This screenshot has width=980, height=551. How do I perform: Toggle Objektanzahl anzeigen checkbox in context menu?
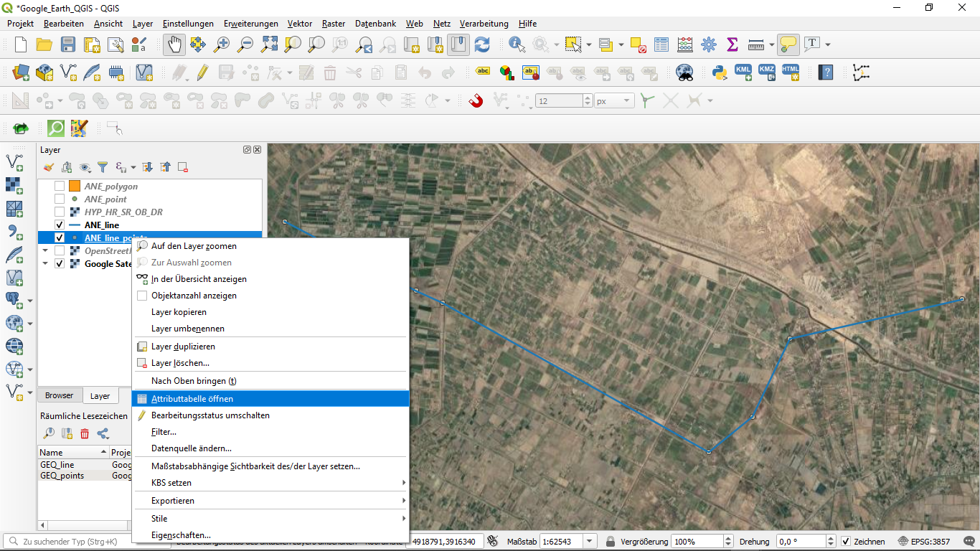pyautogui.click(x=142, y=296)
